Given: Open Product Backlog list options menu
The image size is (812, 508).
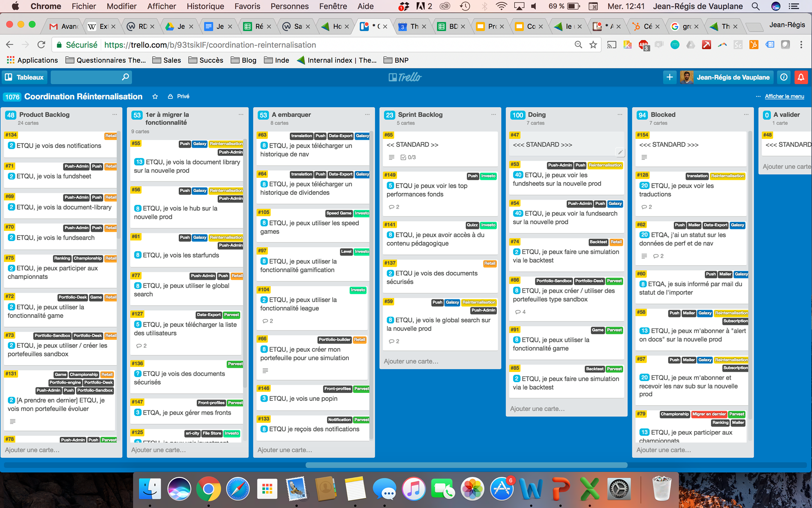Looking at the screenshot, I should [115, 114].
